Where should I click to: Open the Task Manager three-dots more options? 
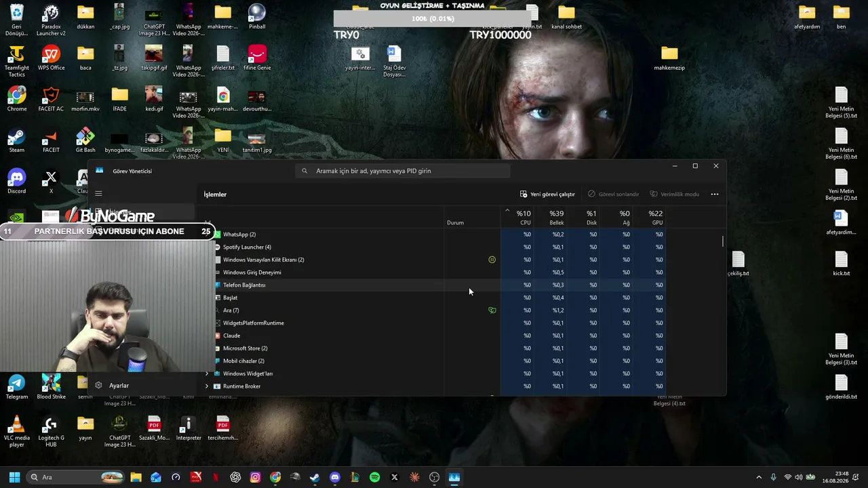(x=714, y=194)
